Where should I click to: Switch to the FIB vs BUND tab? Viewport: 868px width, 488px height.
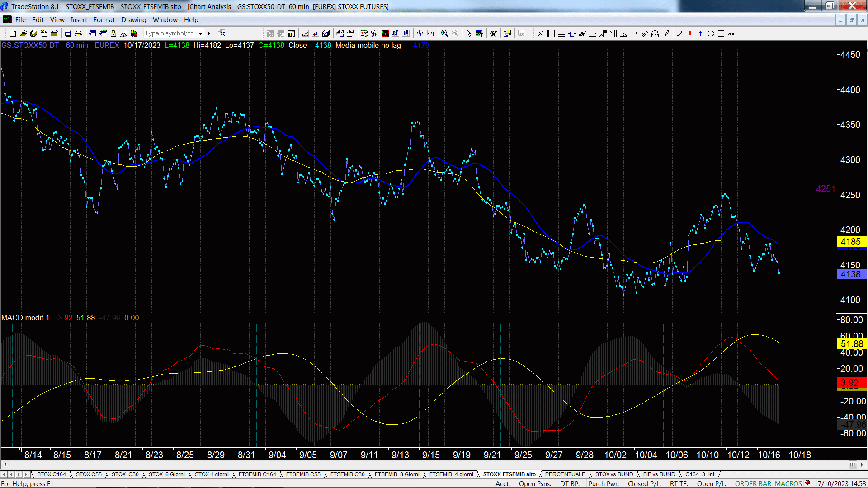pos(659,474)
